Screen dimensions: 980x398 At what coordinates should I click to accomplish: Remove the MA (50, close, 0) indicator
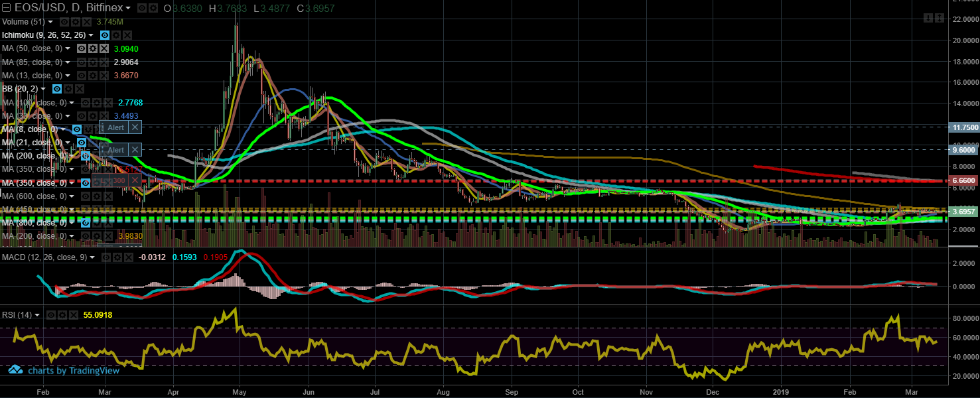[104, 48]
